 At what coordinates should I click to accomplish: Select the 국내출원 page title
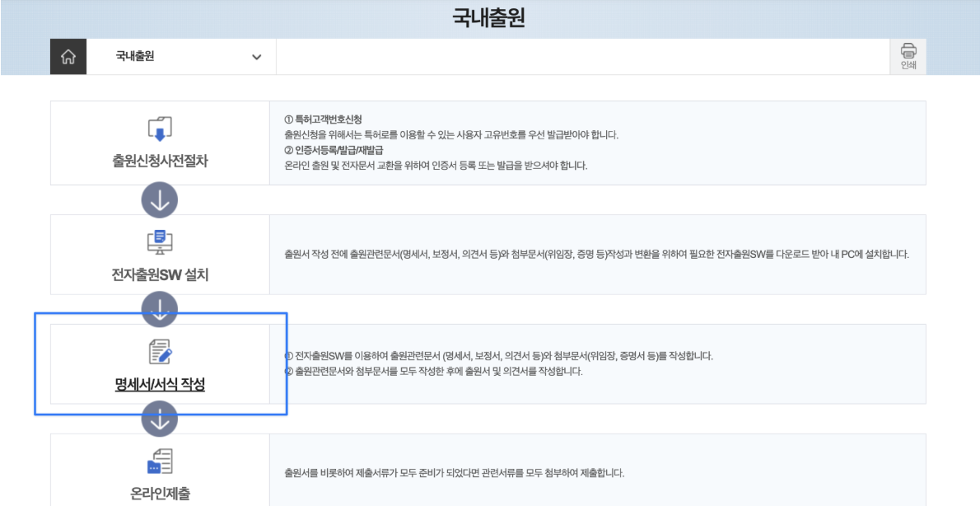pyautogui.click(x=490, y=14)
